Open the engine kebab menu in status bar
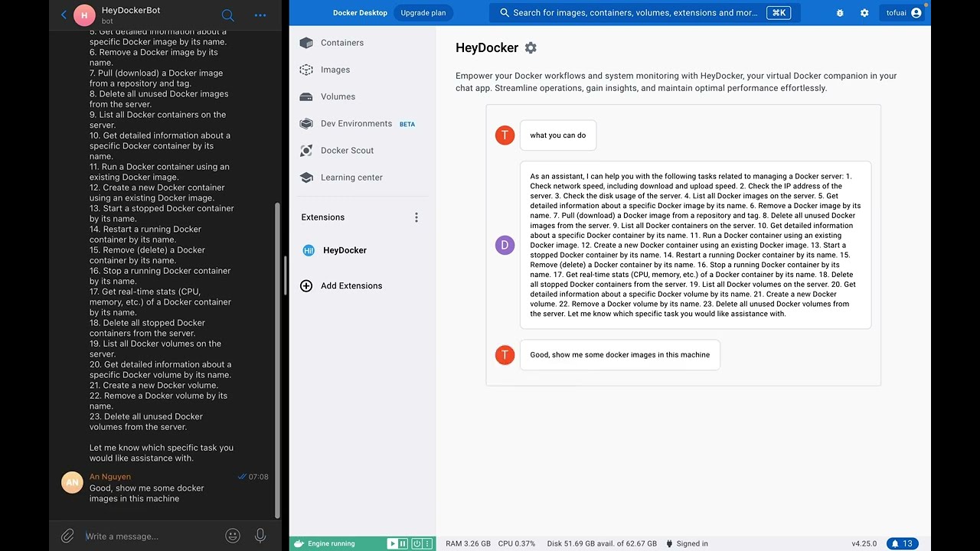The width and height of the screenshot is (980, 551). click(429, 543)
